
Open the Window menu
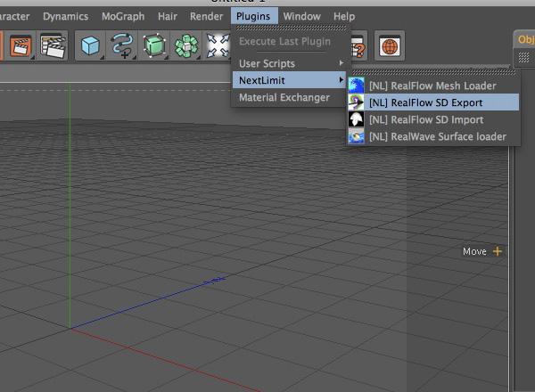[301, 16]
